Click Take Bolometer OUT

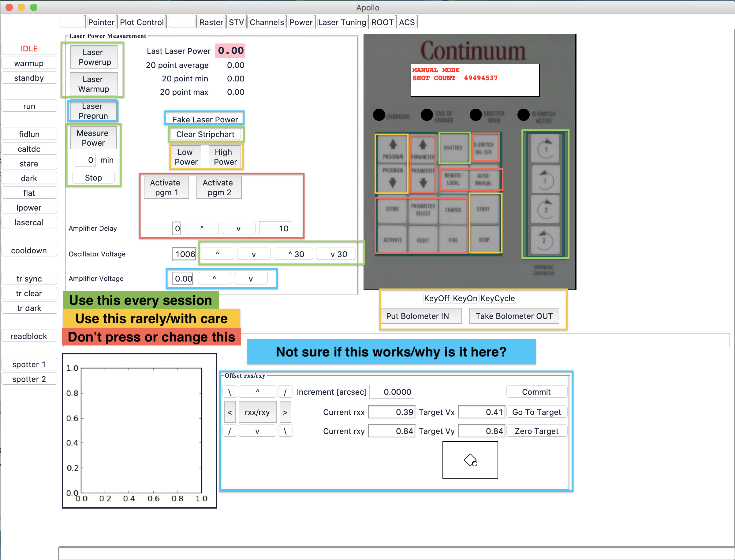(x=514, y=316)
